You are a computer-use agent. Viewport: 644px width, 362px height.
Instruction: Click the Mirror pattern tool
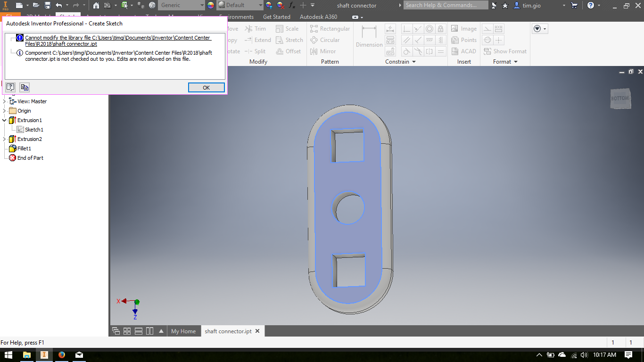328,51
